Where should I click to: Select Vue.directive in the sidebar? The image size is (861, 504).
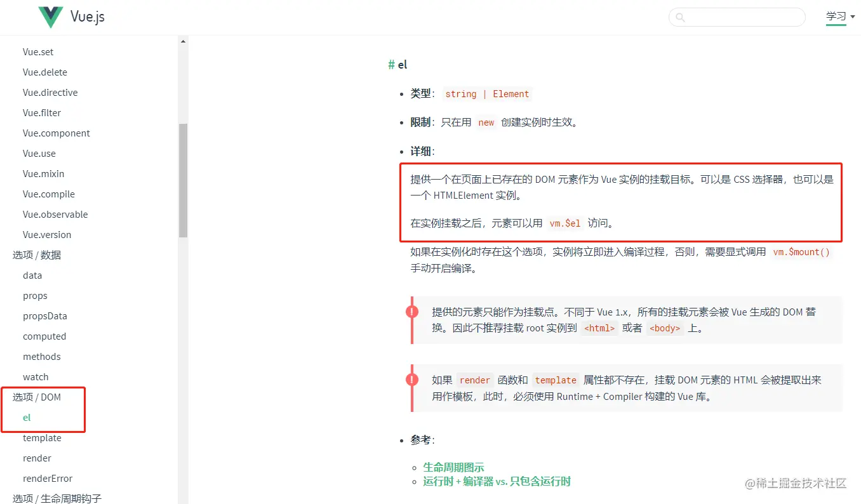[50, 92]
